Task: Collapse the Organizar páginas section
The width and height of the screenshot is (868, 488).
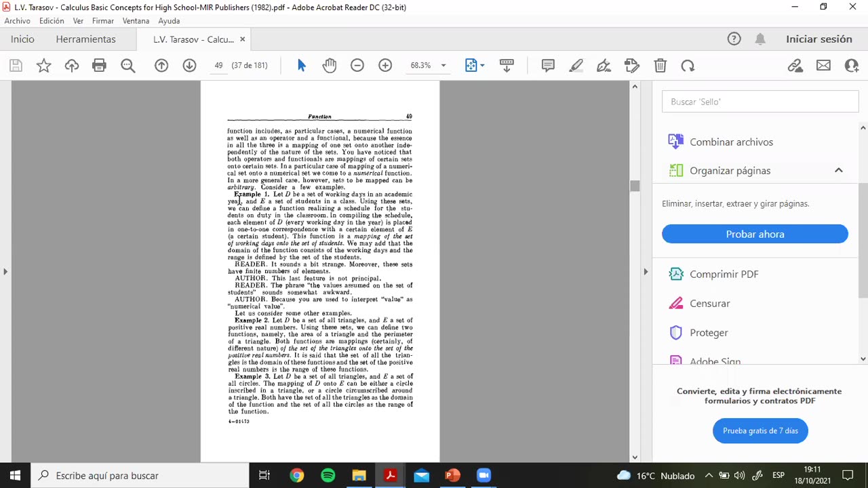Action: (x=839, y=171)
